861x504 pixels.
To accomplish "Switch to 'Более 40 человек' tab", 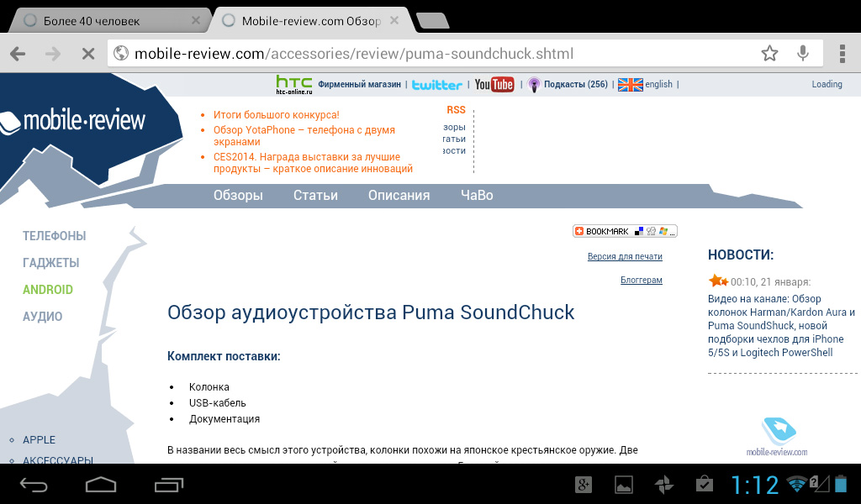I will click(110, 21).
